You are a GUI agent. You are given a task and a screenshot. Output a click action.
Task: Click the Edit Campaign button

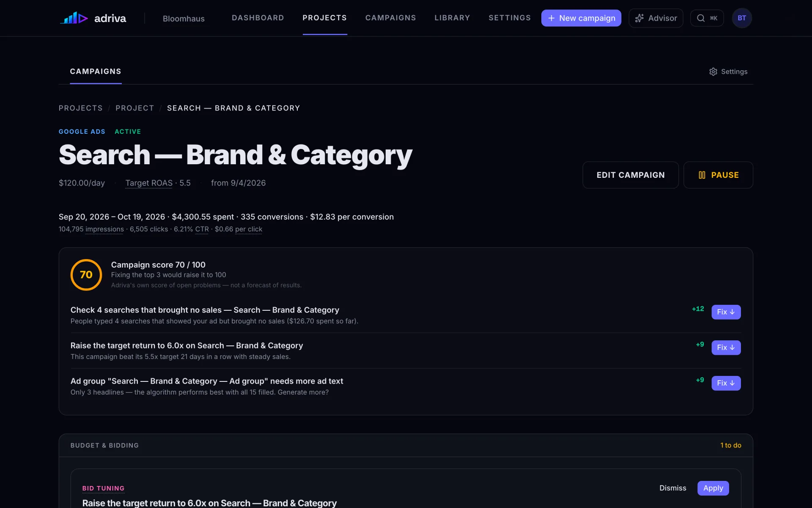tap(631, 175)
